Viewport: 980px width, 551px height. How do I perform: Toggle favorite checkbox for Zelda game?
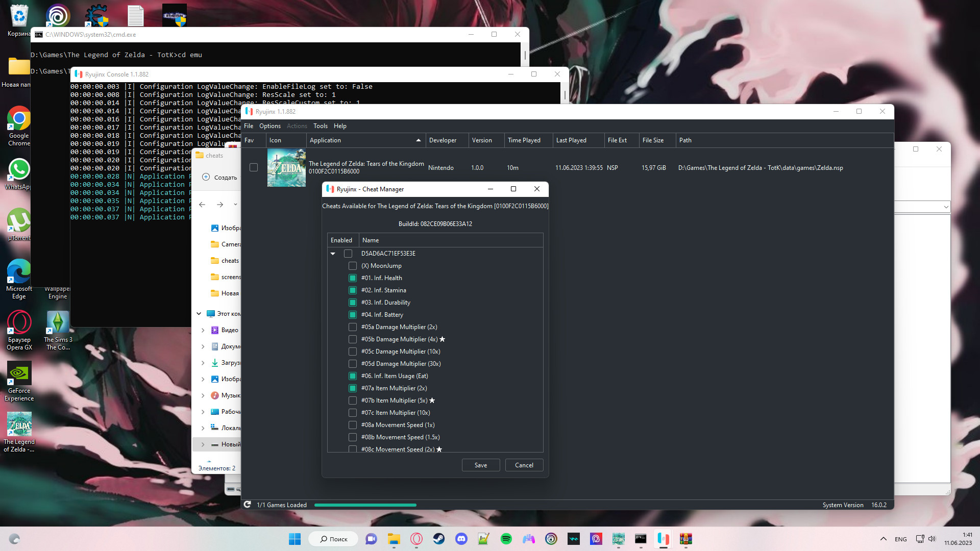tap(254, 167)
